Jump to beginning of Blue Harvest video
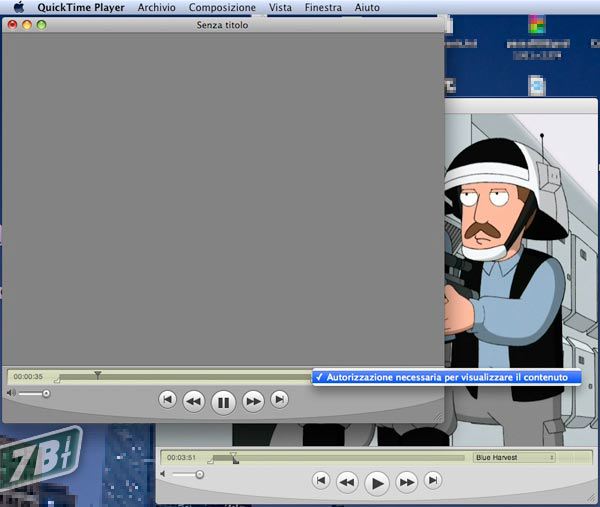600x507 pixels. 321,481
